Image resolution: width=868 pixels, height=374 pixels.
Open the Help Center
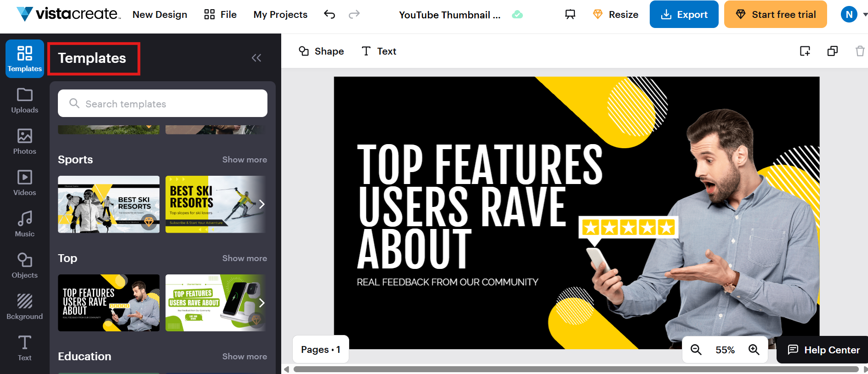[x=823, y=350]
